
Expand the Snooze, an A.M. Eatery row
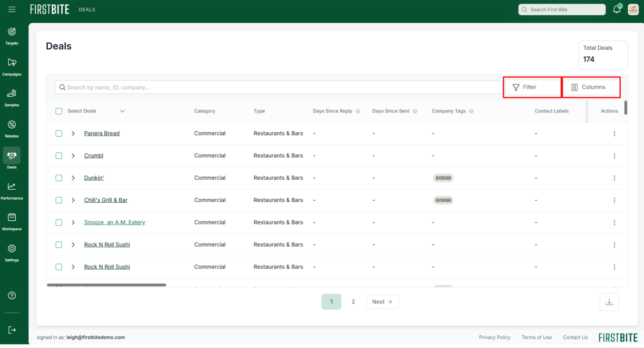pos(73,223)
